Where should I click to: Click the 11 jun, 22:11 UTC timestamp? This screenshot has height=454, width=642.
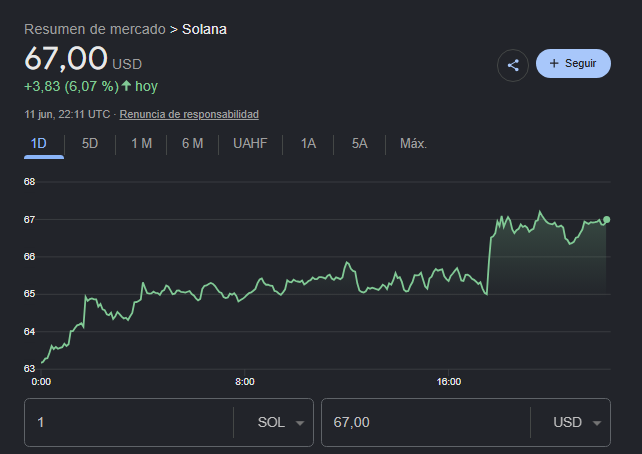(x=67, y=114)
